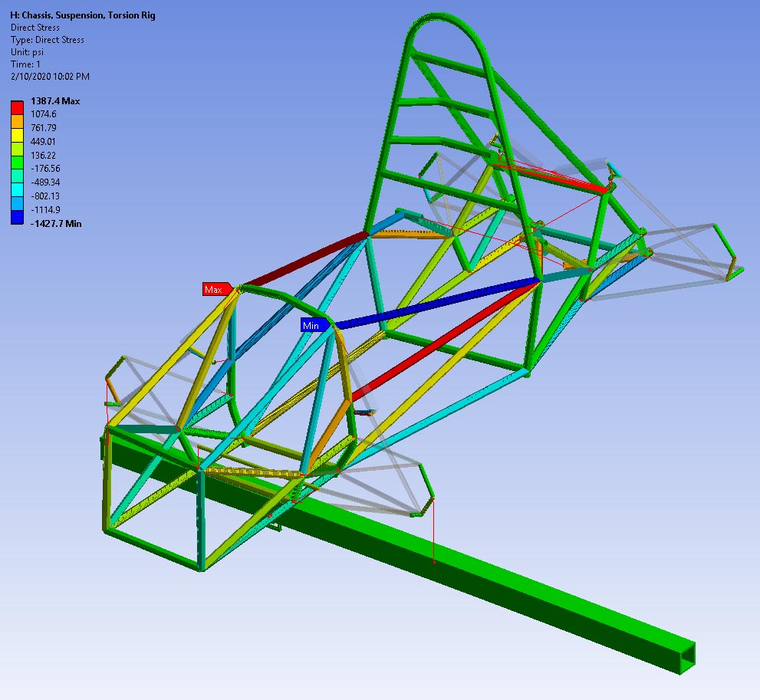Select the open end of the green torsion beam
This screenshot has width=760, height=700.
click(x=688, y=655)
